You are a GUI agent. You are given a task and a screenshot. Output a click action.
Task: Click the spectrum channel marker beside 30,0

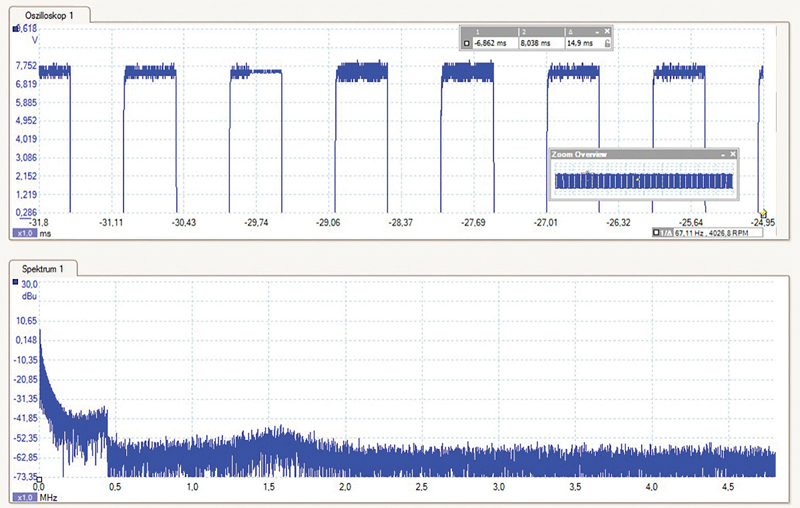tap(15, 282)
